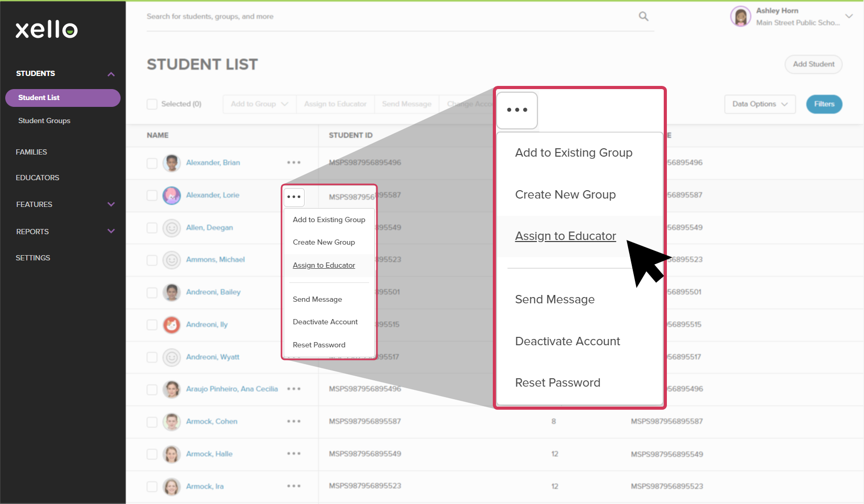The height and width of the screenshot is (504, 864).
Task: Open the Data Options dropdown
Action: click(760, 104)
